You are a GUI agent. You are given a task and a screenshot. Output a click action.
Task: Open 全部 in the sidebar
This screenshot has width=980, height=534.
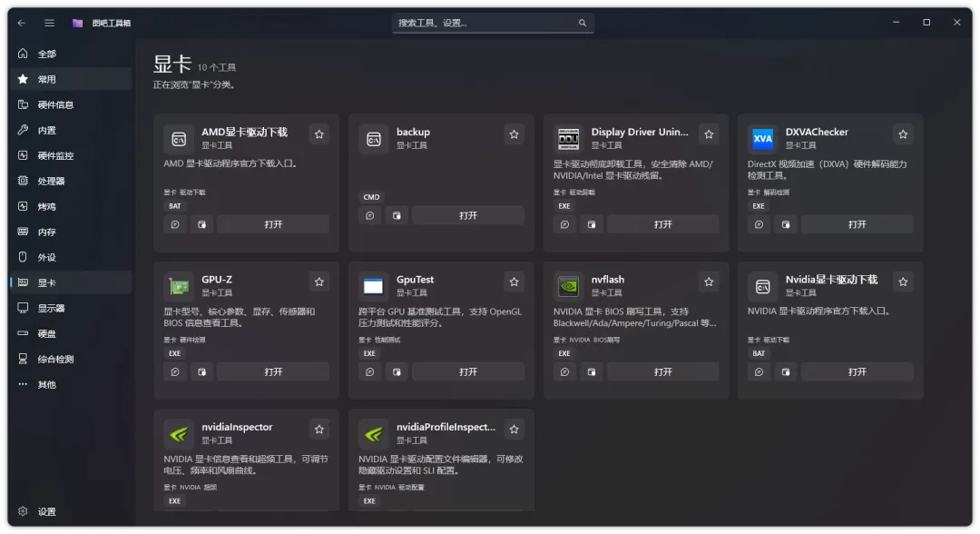(72, 54)
